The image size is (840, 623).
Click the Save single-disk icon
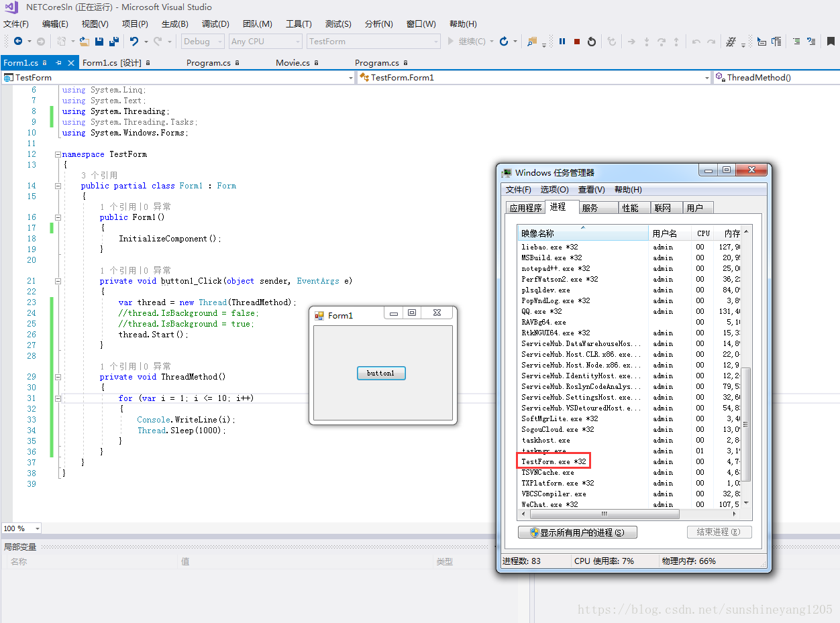99,42
